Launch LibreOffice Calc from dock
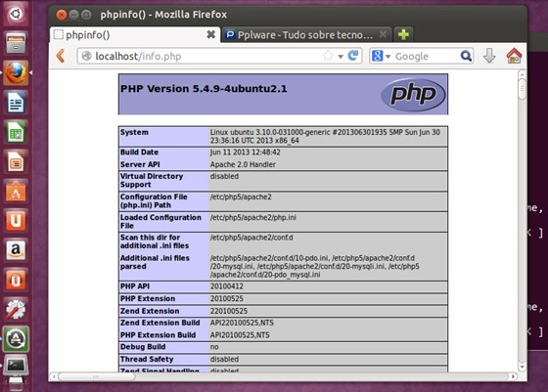Screen dimensions: 548x392 point(16,132)
